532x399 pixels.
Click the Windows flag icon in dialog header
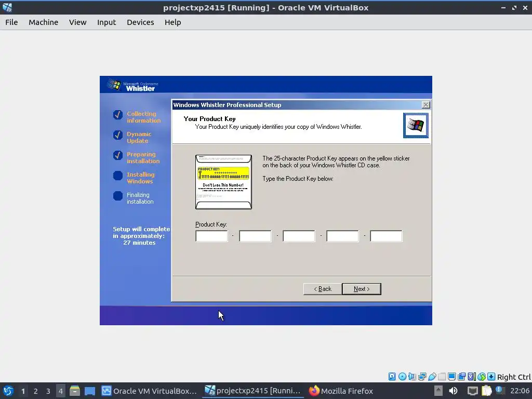pyautogui.click(x=416, y=126)
